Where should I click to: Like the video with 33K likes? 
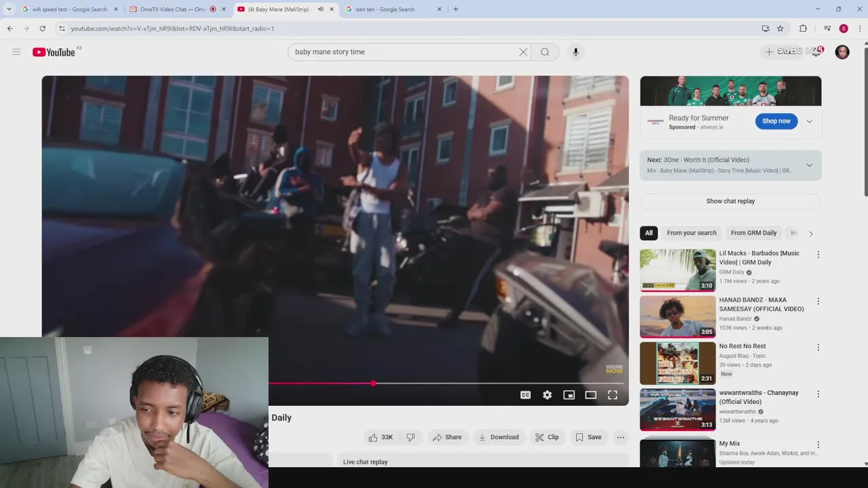[x=380, y=437]
